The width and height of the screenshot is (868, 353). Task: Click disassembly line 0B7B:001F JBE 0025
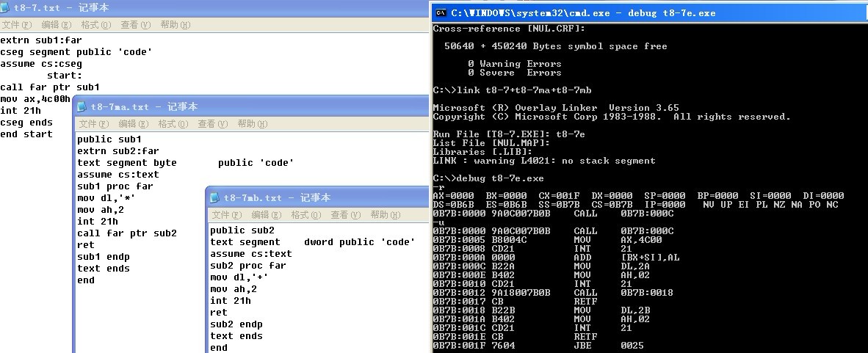click(538, 345)
